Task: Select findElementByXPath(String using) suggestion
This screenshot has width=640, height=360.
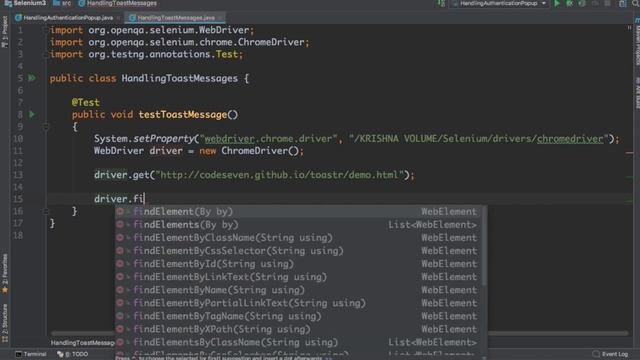Action: [299, 329]
